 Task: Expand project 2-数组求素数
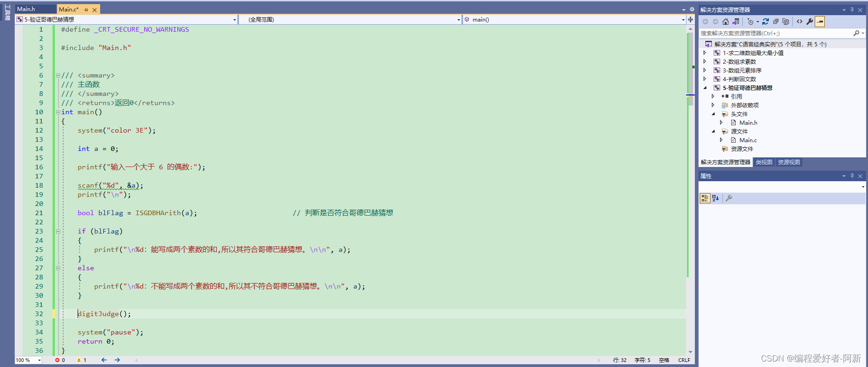pyautogui.click(x=705, y=61)
